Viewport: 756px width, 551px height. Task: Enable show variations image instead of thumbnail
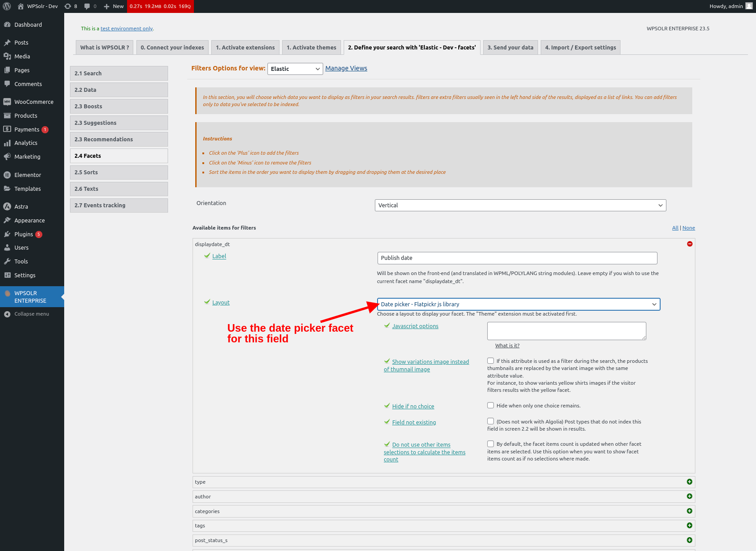[491, 361]
